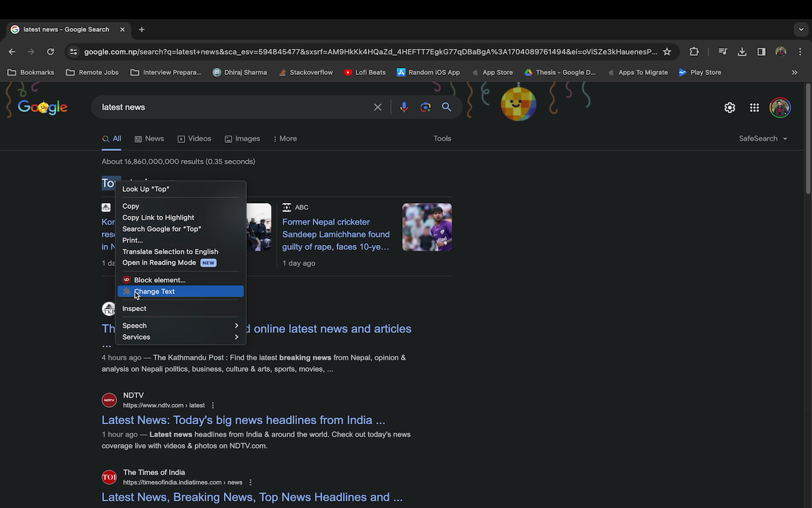Open Quick Settings gear on results page
The width and height of the screenshot is (812, 508).
tap(730, 107)
